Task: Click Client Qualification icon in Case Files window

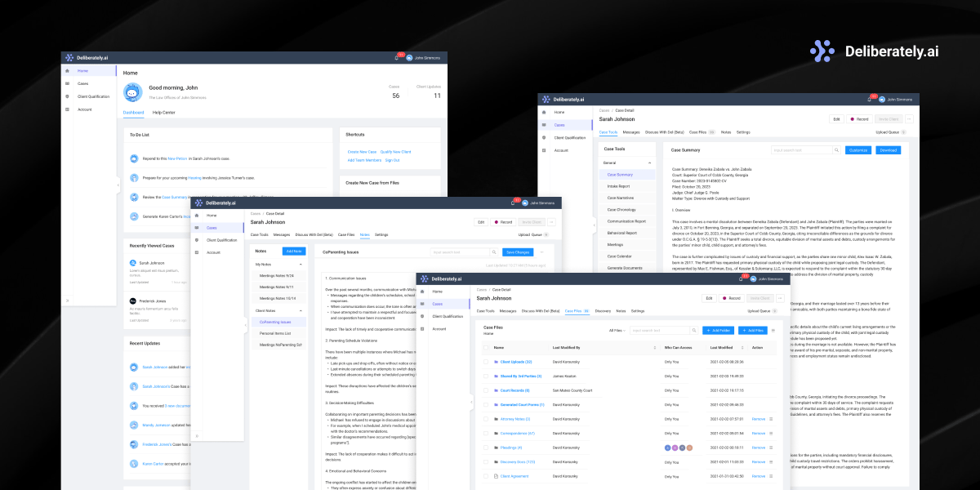Action: [x=423, y=316]
